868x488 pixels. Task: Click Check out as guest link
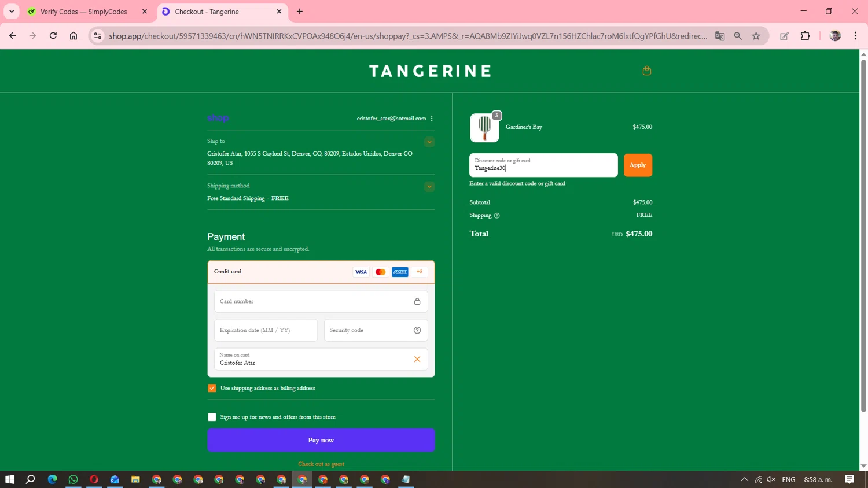pyautogui.click(x=321, y=464)
